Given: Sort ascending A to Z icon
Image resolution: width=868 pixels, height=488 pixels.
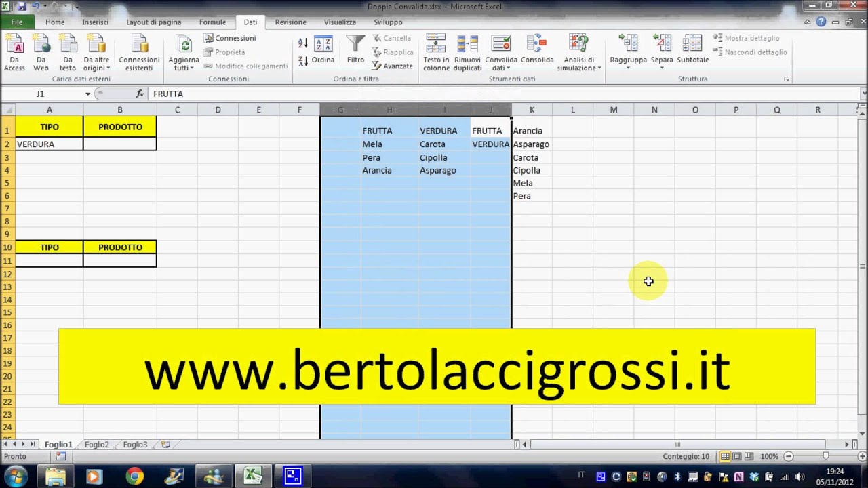Looking at the screenshot, I should click(303, 43).
